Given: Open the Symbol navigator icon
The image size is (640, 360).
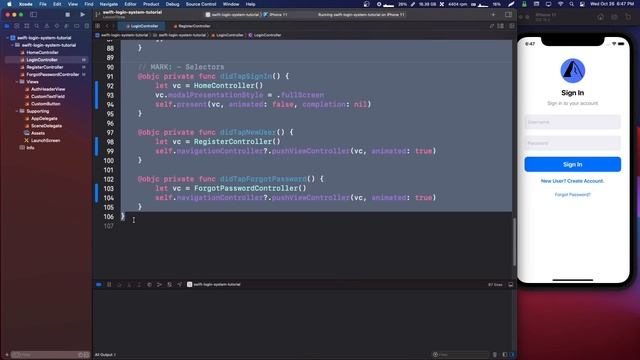Looking at the screenshot, I should pyautogui.click(x=27, y=26).
